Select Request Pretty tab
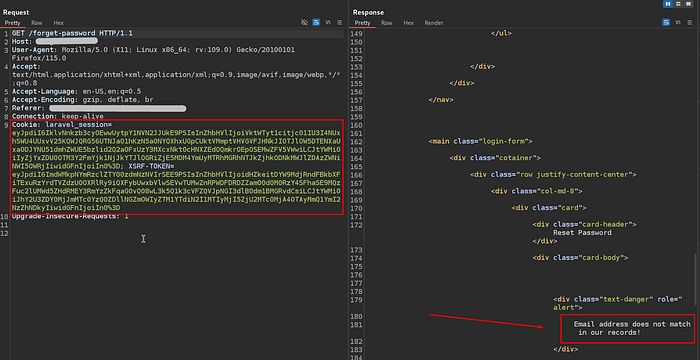700x360 pixels. pos(12,23)
